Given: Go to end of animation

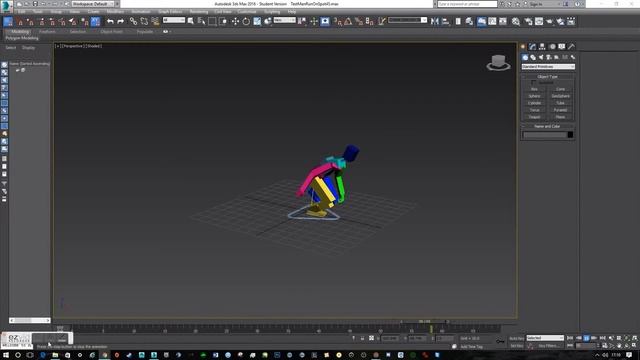Looking at the screenshot, I should 602,338.
